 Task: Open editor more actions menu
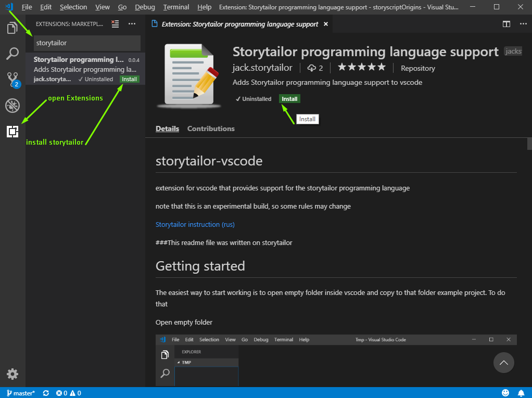523,24
